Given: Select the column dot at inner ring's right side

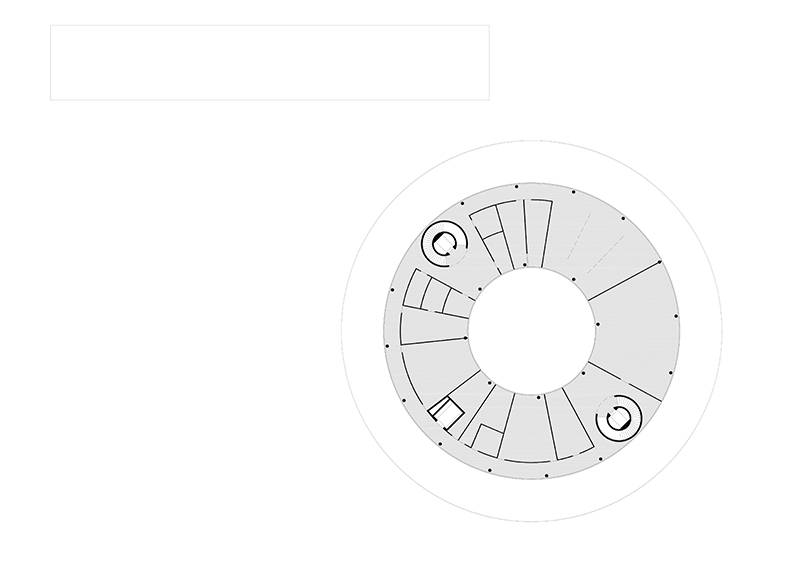Looking at the screenshot, I should (598, 324).
